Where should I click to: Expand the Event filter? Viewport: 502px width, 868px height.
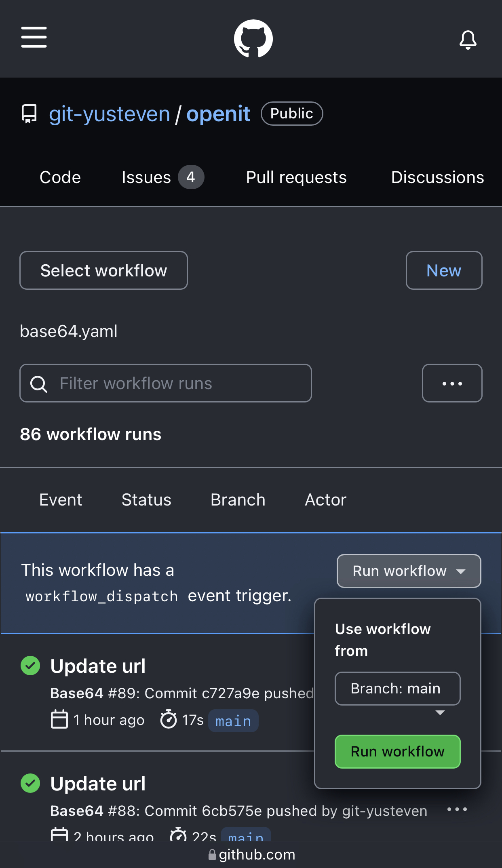point(61,500)
